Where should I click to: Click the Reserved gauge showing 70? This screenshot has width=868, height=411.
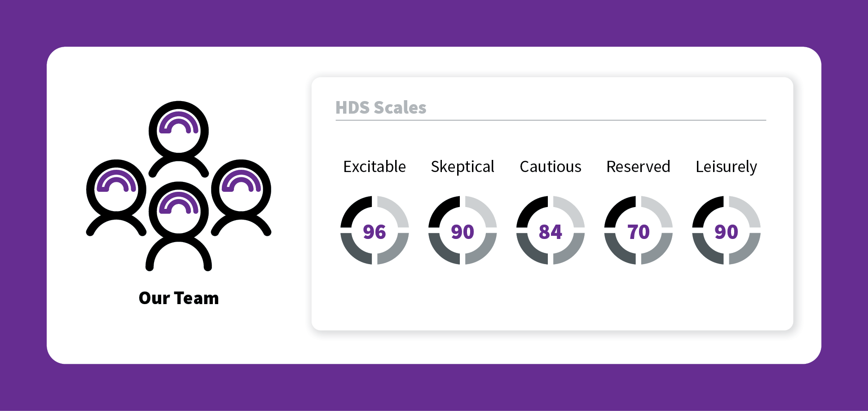click(x=638, y=230)
